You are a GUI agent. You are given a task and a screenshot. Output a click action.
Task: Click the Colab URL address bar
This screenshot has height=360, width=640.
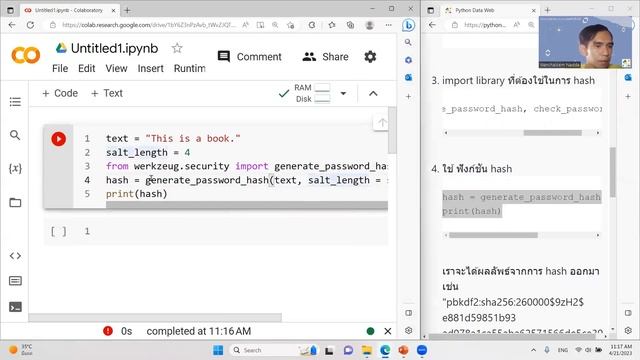pos(149,25)
